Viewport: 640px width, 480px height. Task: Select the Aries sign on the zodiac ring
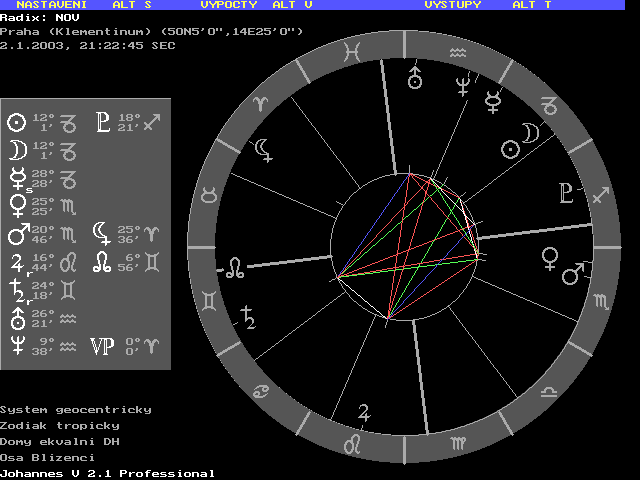tap(261, 102)
